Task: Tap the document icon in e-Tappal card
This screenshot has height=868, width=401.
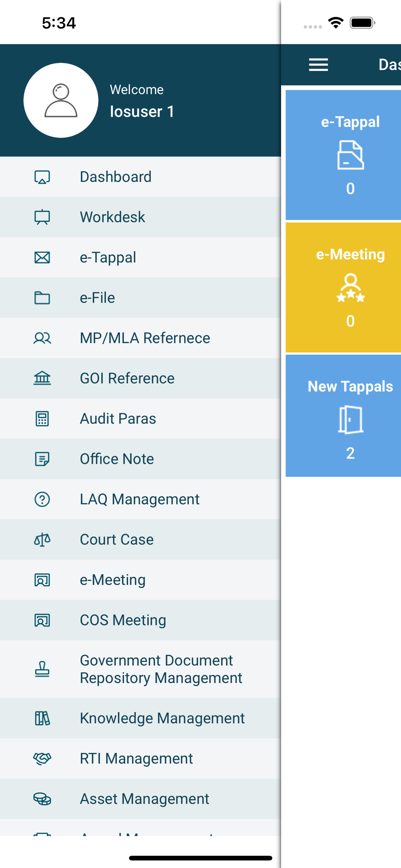Action: (x=351, y=155)
